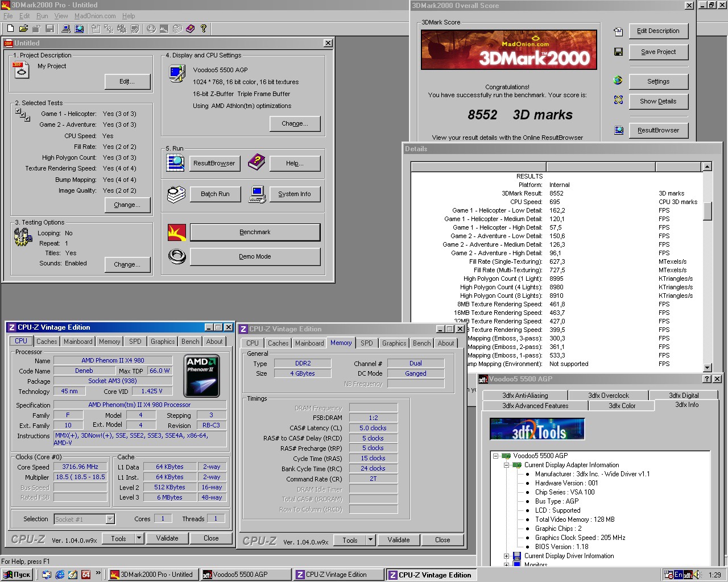Click the globe icon beside Settings button

click(618, 80)
